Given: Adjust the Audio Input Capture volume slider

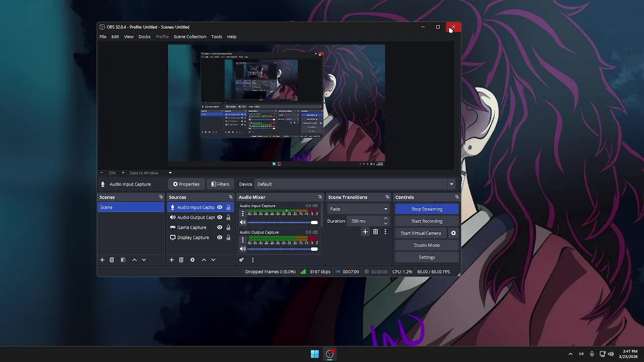Looking at the screenshot, I should (282, 222).
